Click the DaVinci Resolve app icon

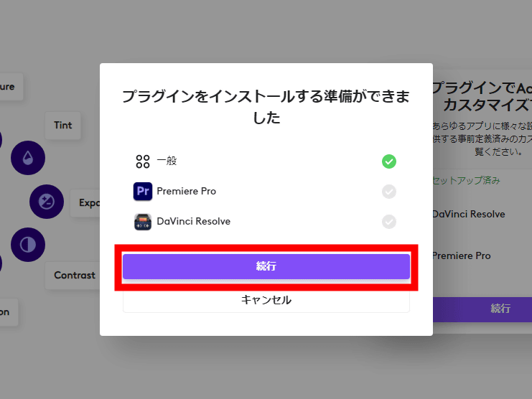coord(142,222)
